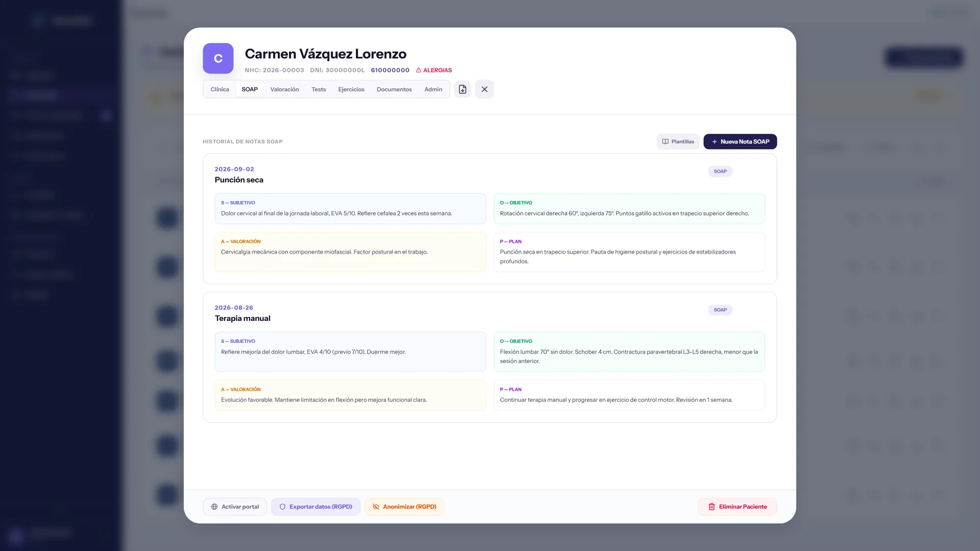Click the Objetivo box about rotación cervical
980x551 pixels.
629,209
